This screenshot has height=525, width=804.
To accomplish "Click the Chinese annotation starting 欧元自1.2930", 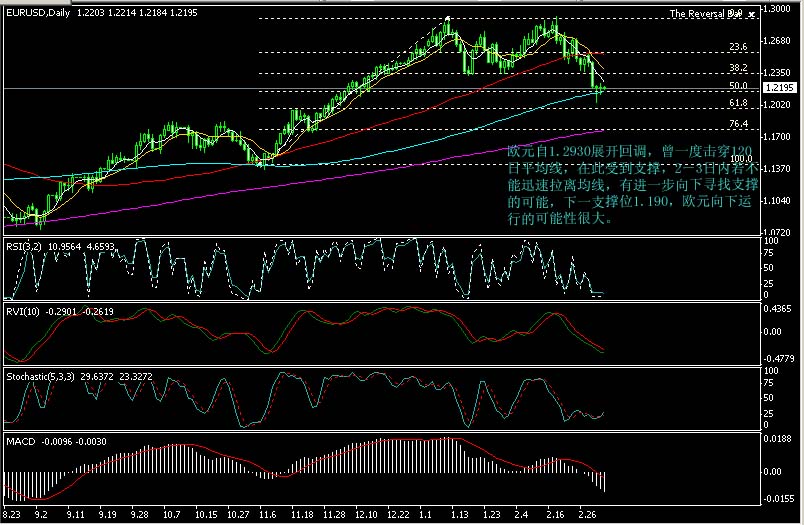I will [x=633, y=185].
